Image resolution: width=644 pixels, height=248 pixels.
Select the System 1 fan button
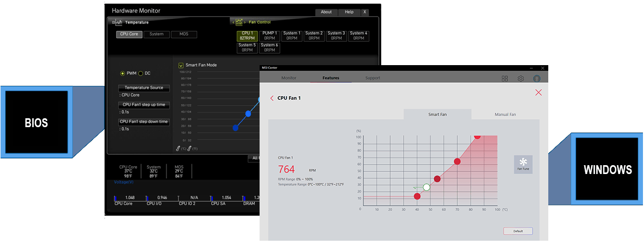pyautogui.click(x=291, y=35)
